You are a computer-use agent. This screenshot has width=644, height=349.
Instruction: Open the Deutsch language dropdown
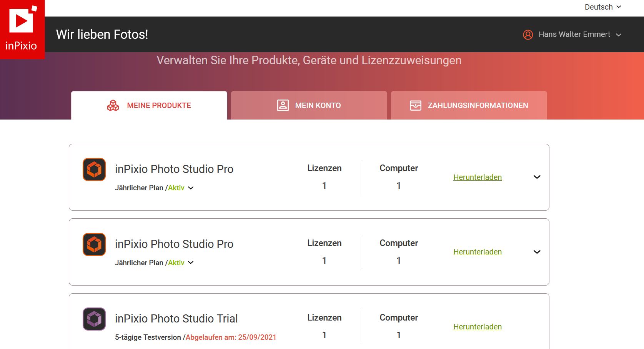[x=603, y=7]
